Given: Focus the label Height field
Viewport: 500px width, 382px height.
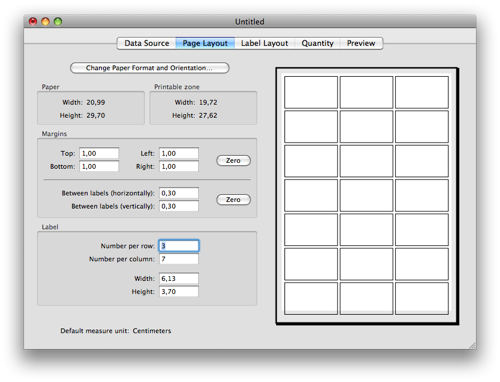Looking at the screenshot, I should pyautogui.click(x=179, y=292).
